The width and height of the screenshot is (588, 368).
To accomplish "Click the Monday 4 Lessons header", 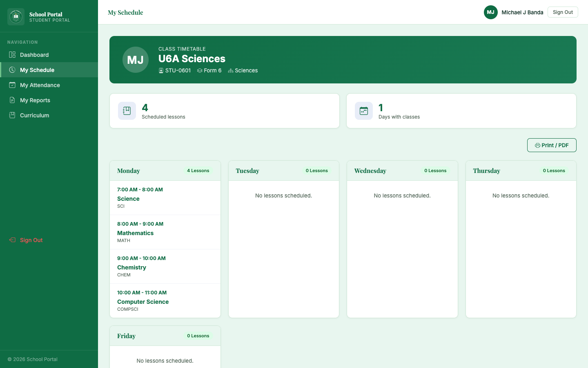I will [x=165, y=171].
